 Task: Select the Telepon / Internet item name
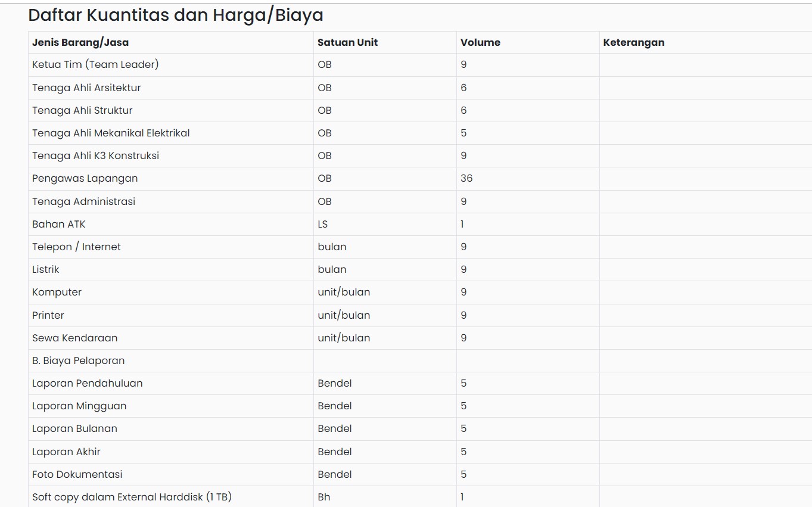click(76, 247)
